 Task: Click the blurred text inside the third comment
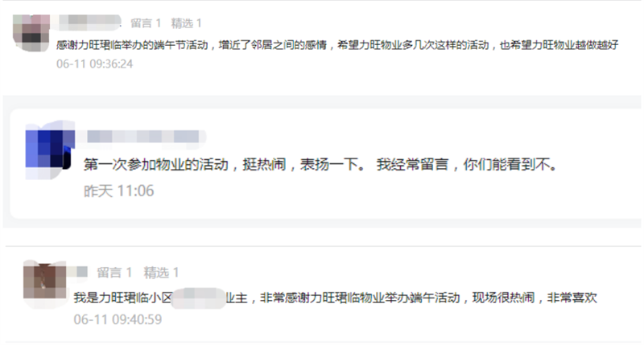(199, 298)
